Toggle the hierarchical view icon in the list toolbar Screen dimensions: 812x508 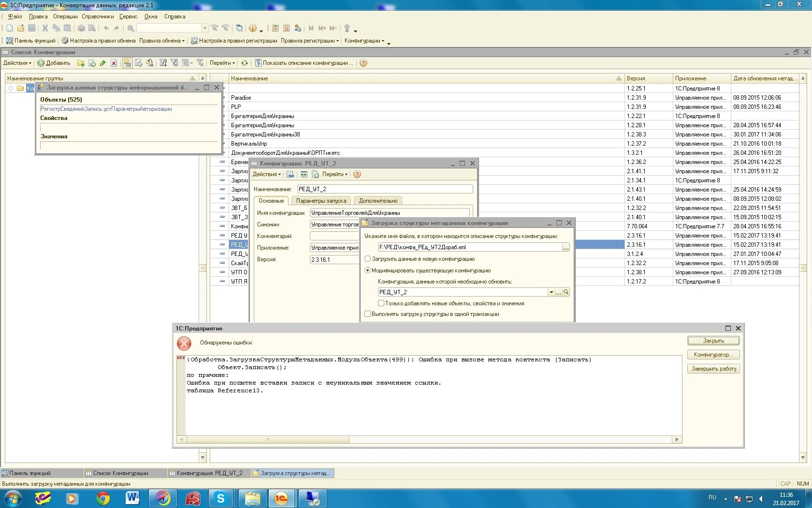[x=127, y=63]
